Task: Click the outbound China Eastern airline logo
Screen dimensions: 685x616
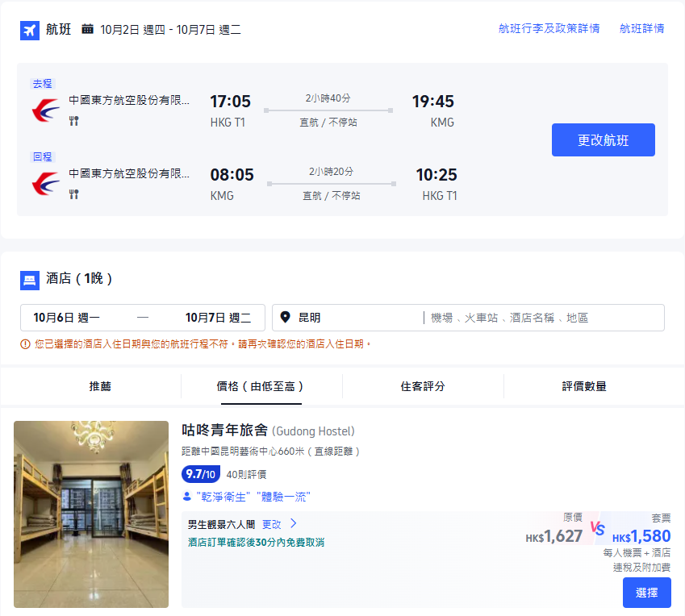Action: coord(45,110)
